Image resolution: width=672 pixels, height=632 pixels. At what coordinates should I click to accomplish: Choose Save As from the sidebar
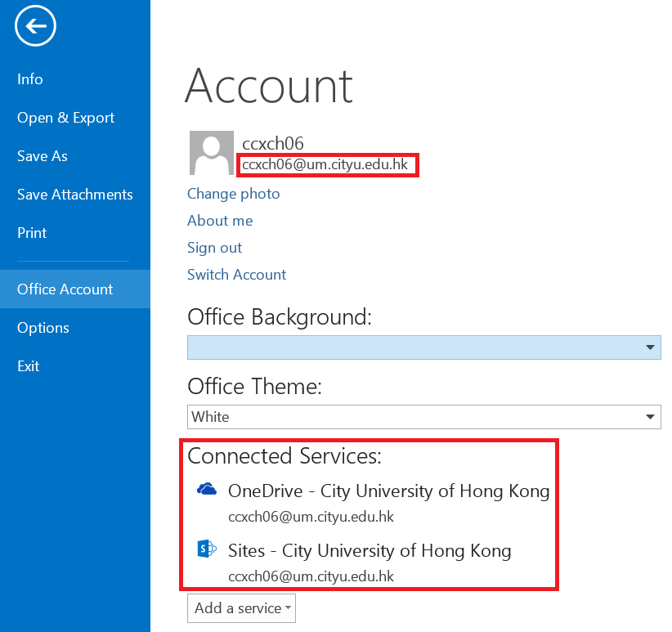tap(43, 156)
